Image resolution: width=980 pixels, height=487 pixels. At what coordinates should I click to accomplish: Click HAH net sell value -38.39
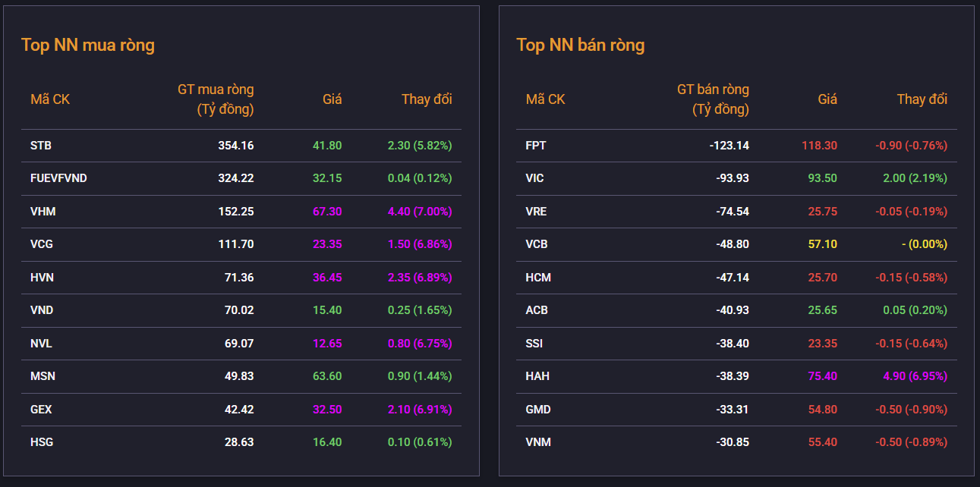click(x=732, y=376)
